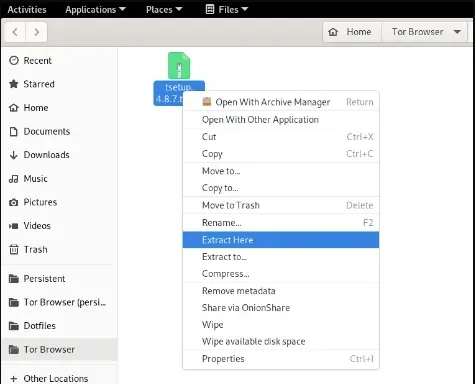Image resolution: width=475 pixels, height=384 pixels.
Task: Open Properties from the context menu
Action: [x=281, y=359]
